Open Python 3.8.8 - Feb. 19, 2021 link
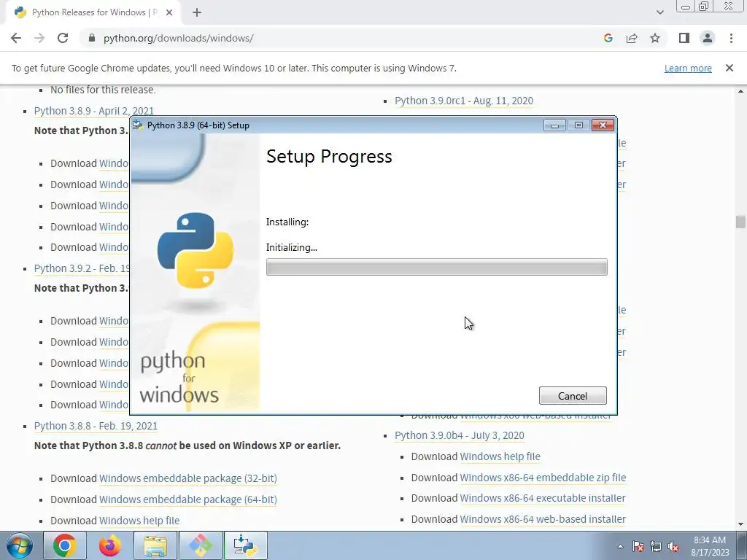The image size is (747, 560). click(x=96, y=426)
